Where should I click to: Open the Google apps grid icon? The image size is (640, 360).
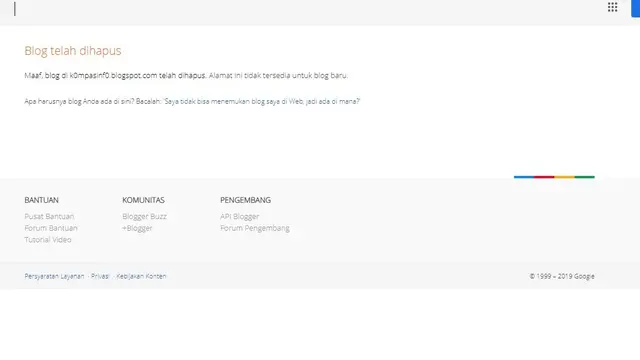pos(612,7)
